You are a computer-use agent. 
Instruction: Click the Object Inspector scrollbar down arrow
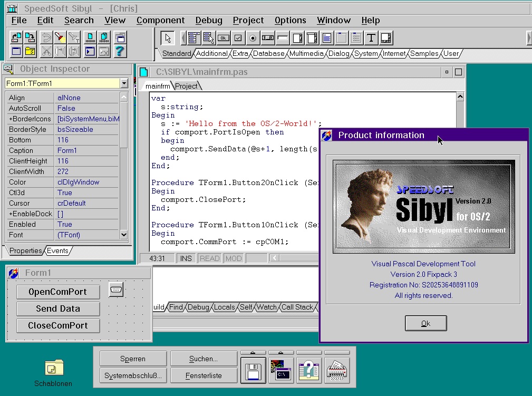[x=124, y=235]
